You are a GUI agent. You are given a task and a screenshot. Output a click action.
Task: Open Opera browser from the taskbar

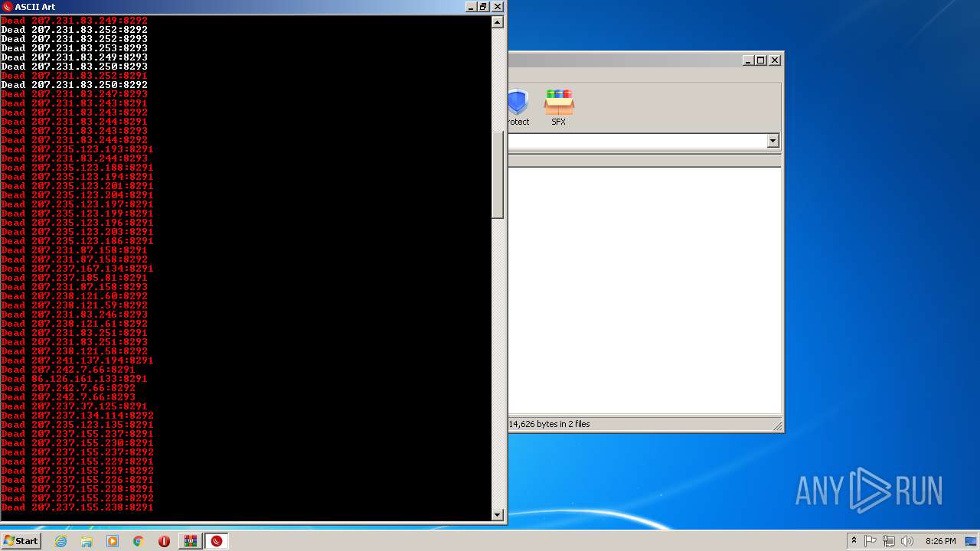[164, 541]
